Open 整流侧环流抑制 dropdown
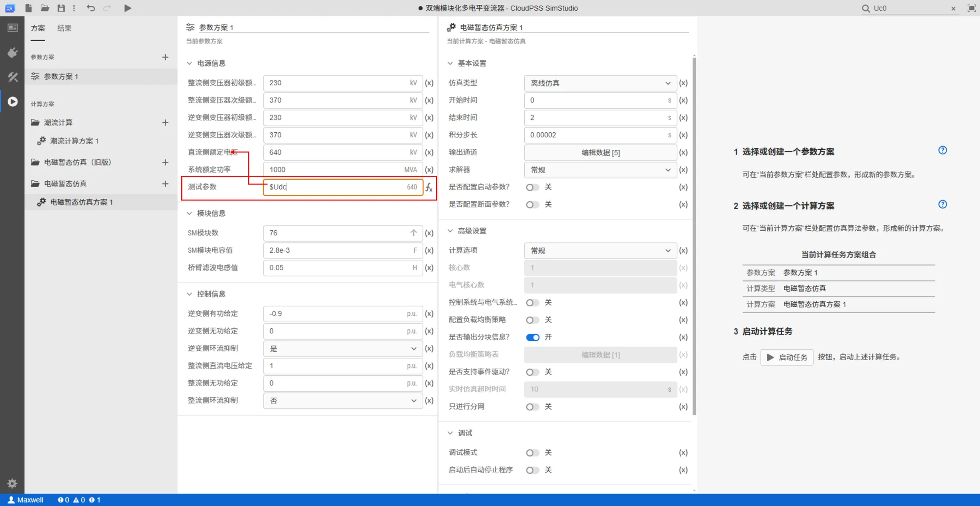Screen dimensions: 980x506 [x=343, y=401]
